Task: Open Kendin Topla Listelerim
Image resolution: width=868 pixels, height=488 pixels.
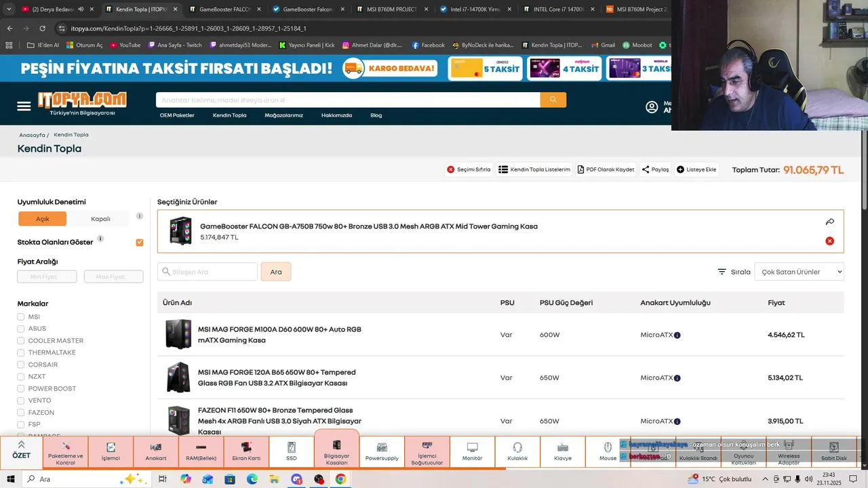Action: tap(534, 169)
